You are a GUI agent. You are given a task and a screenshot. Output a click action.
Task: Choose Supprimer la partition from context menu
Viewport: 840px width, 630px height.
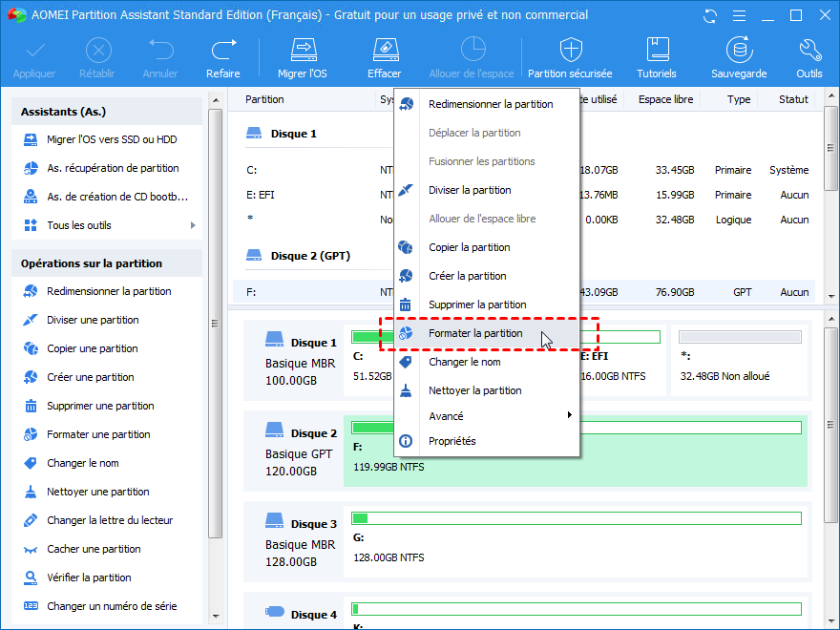477,304
